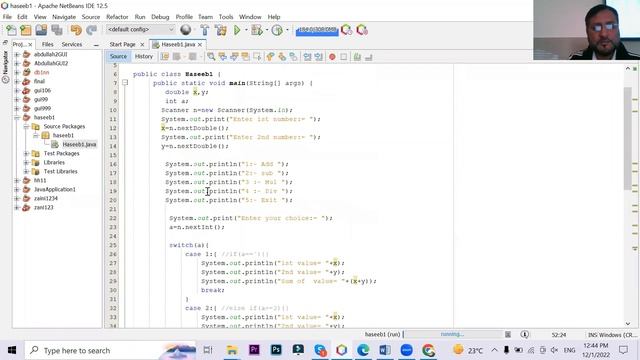
Task: Open the Tools menu
Action: click(x=226, y=17)
